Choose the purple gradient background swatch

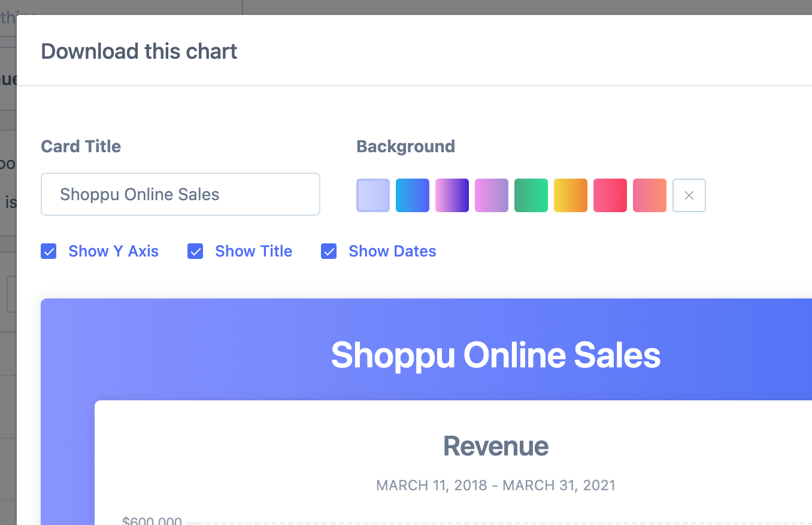tap(452, 195)
